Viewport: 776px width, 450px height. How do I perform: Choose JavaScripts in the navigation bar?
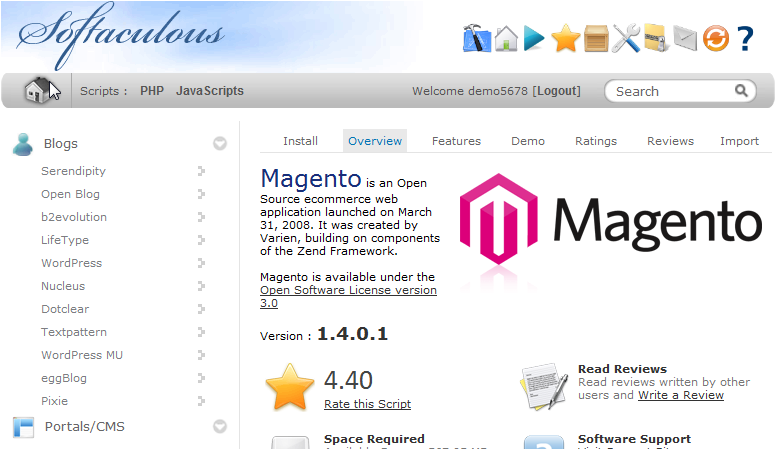click(x=210, y=91)
